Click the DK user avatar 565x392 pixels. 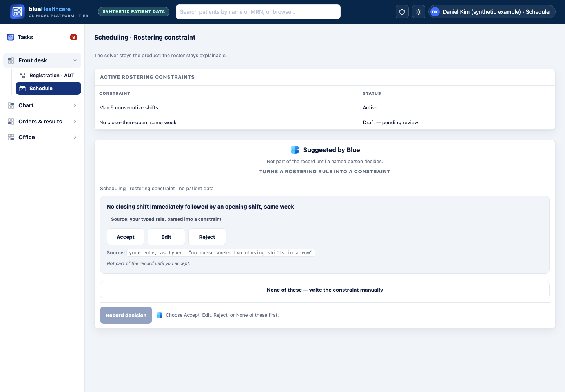435,12
